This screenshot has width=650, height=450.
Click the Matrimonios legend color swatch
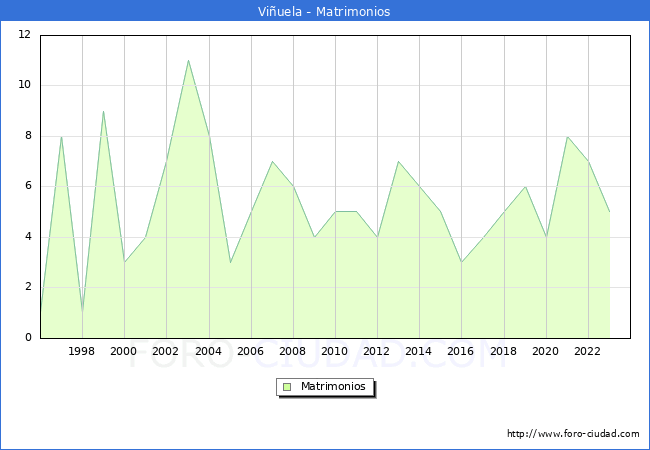(x=287, y=387)
